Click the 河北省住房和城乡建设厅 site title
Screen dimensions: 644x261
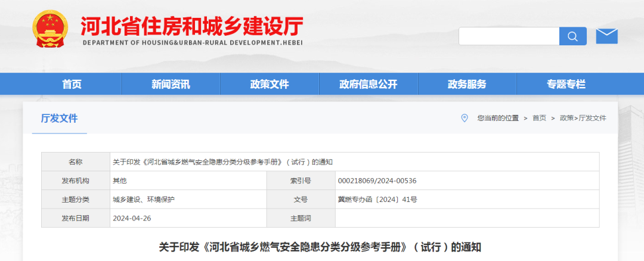pyautogui.click(x=192, y=27)
